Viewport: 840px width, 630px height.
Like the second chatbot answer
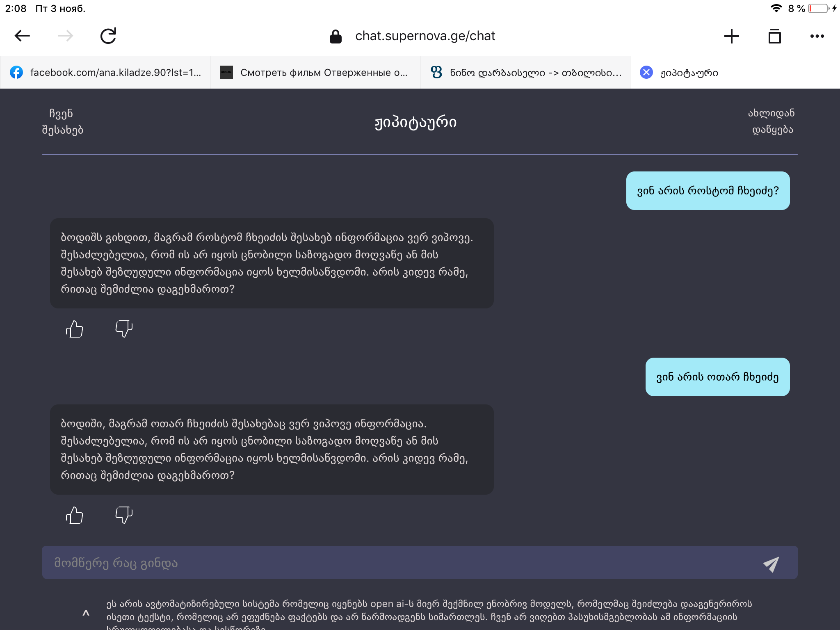[x=75, y=515]
